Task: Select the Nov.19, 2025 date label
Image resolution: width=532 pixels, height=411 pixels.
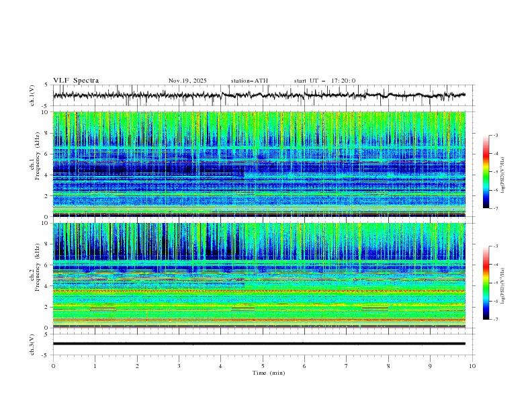Action: click(x=187, y=81)
